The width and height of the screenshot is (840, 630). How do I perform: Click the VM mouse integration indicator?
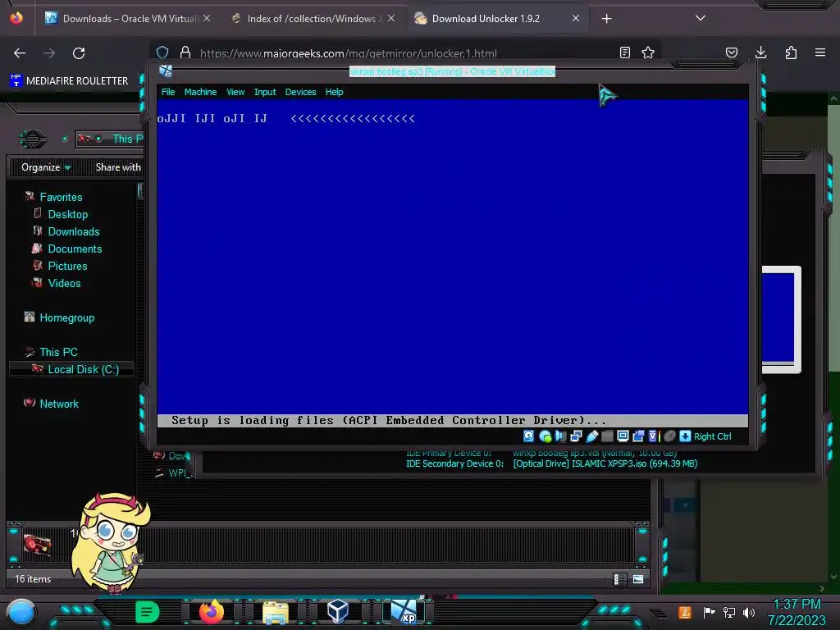click(669, 436)
